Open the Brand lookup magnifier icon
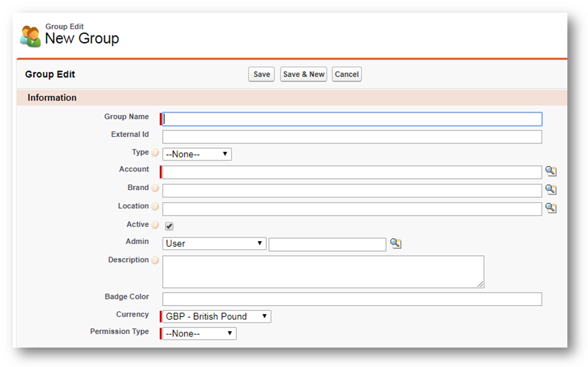The height and width of the screenshot is (367, 588). (x=550, y=190)
